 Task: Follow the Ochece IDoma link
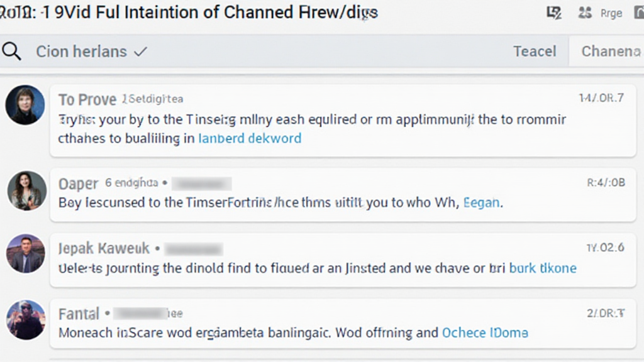pos(485,333)
